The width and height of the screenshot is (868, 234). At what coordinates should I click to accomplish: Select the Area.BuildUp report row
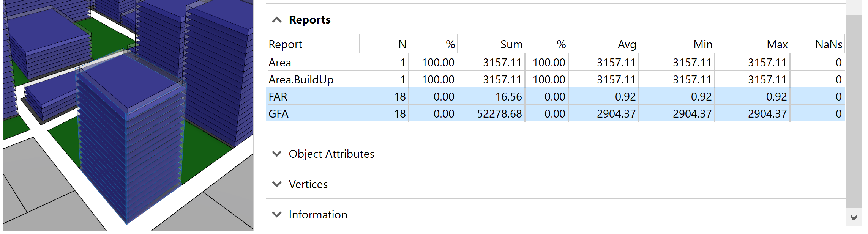[301, 80]
